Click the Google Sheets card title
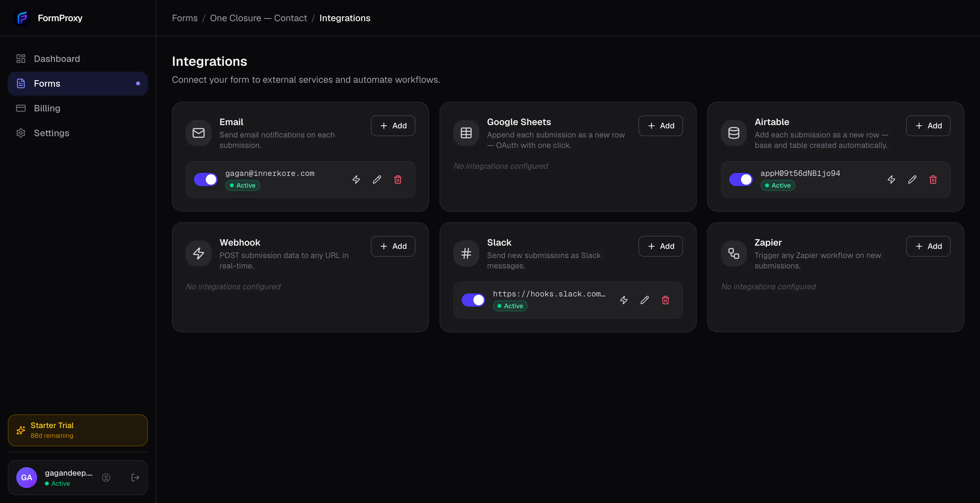The height and width of the screenshot is (503, 980). click(x=519, y=122)
